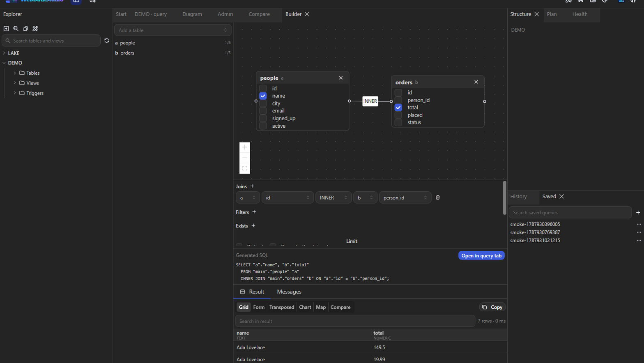Add a new saved query
This screenshot has width=644, height=363.
[638, 212]
